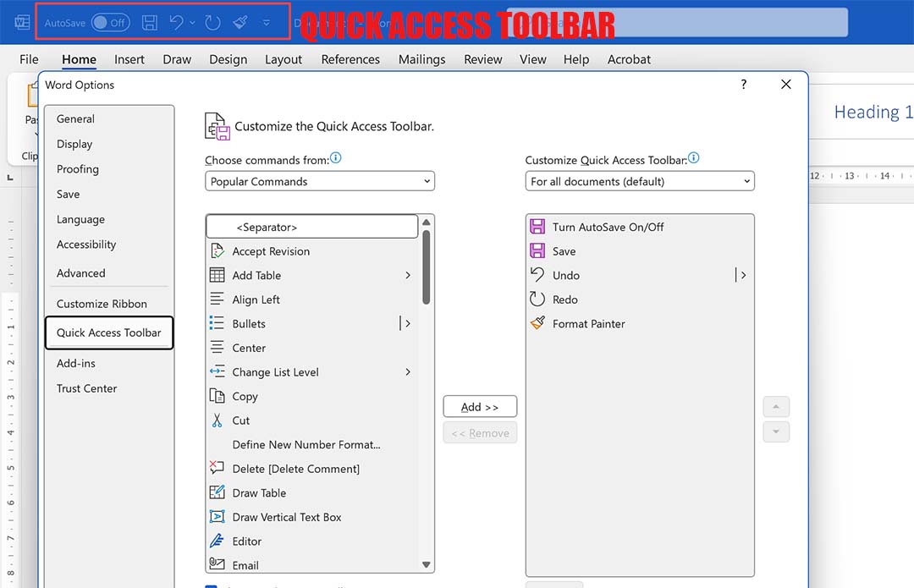Select Bullets command icon
The width and height of the screenshot is (914, 588).
point(217,323)
